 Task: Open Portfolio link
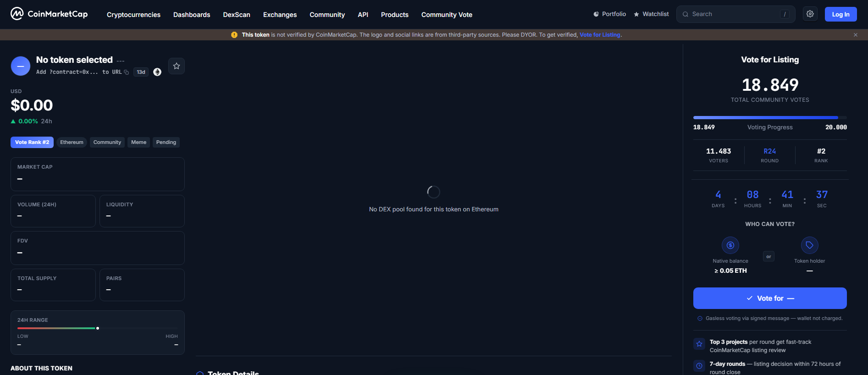tap(609, 14)
